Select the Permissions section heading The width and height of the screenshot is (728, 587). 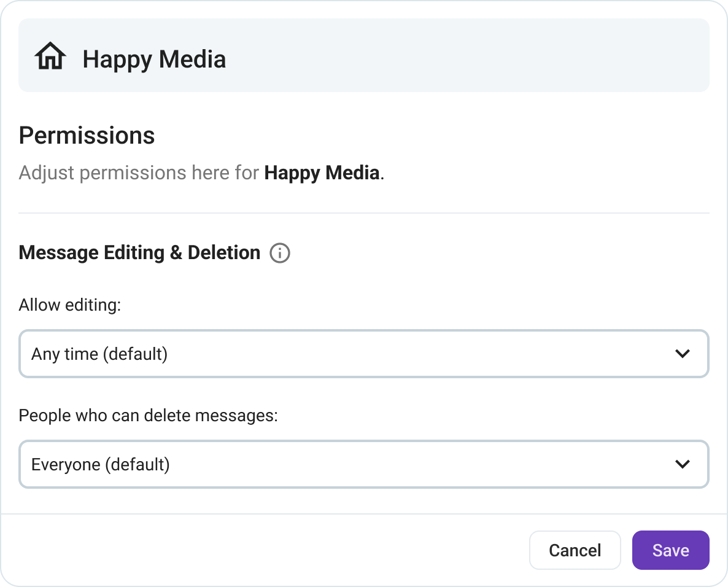coord(86,135)
